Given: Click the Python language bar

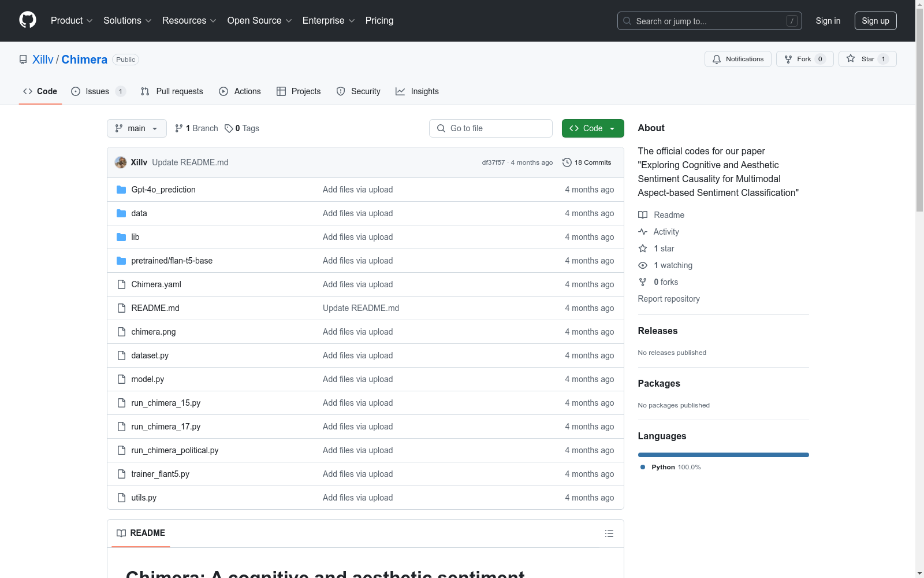Looking at the screenshot, I should [x=724, y=455].
